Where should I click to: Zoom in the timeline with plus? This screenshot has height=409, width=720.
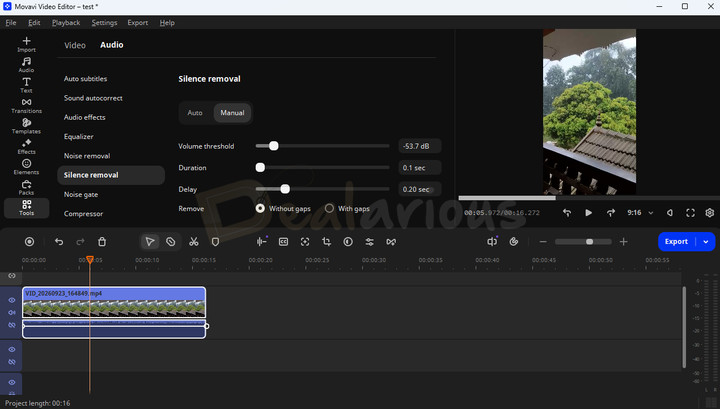tap(624, 241)
